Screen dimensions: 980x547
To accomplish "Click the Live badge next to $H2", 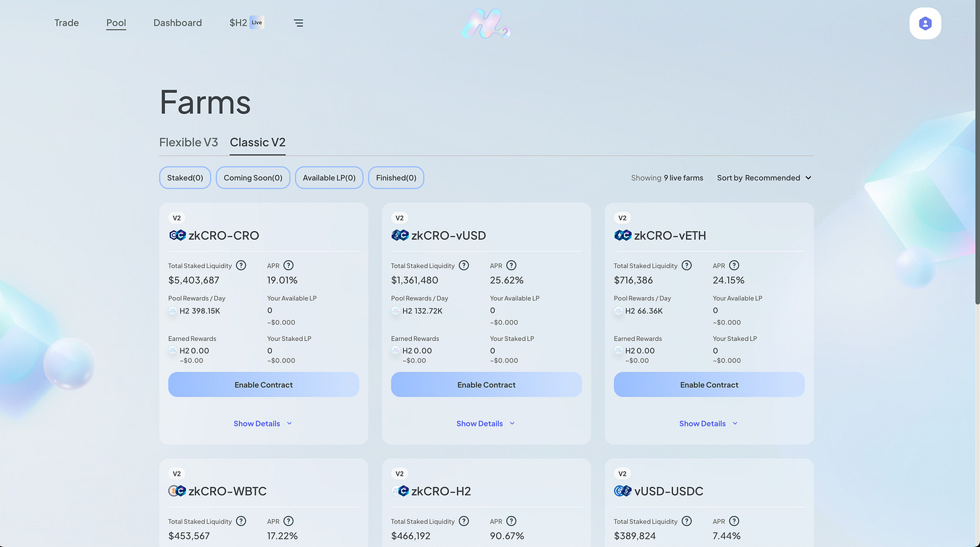I will [256, 22].
